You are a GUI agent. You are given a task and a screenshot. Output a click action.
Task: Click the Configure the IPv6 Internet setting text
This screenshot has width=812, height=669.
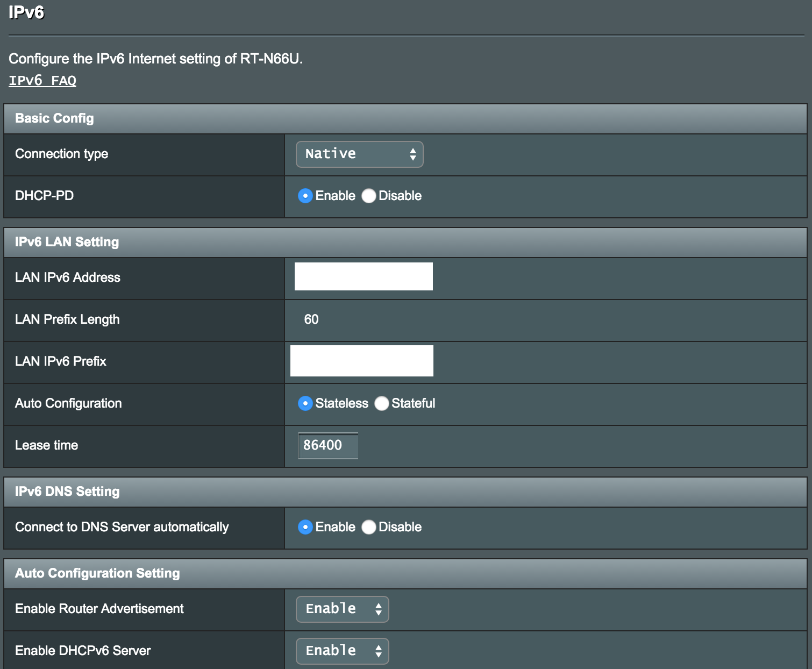[156, 59]
